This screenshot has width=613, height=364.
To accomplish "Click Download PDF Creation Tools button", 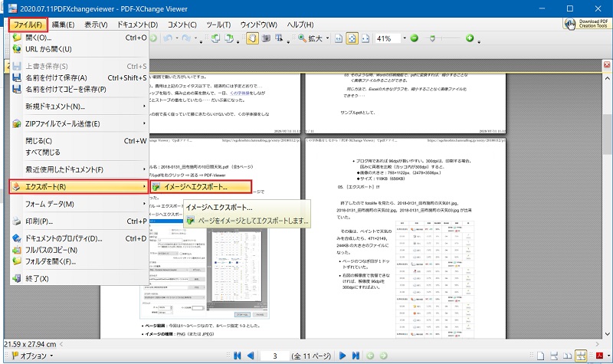I will (x=586, y=24).
